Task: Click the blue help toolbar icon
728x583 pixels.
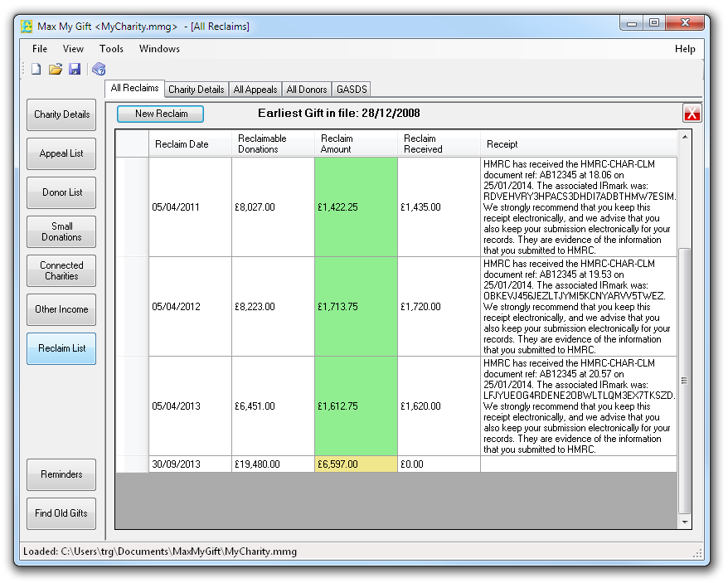Action: coord(99,69)
